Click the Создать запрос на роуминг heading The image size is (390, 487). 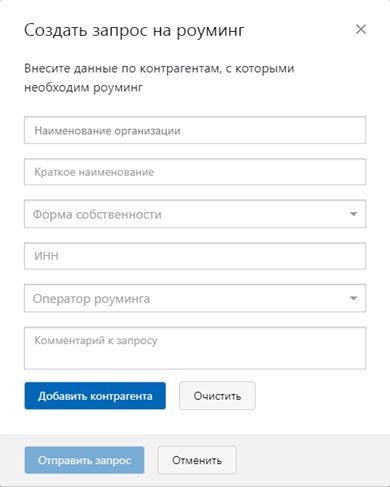pyautogui.click(x=134, y=31)
